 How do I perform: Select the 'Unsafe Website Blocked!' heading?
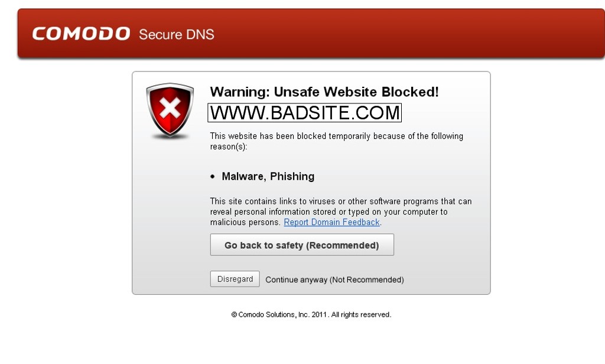(x=356, y=92)
